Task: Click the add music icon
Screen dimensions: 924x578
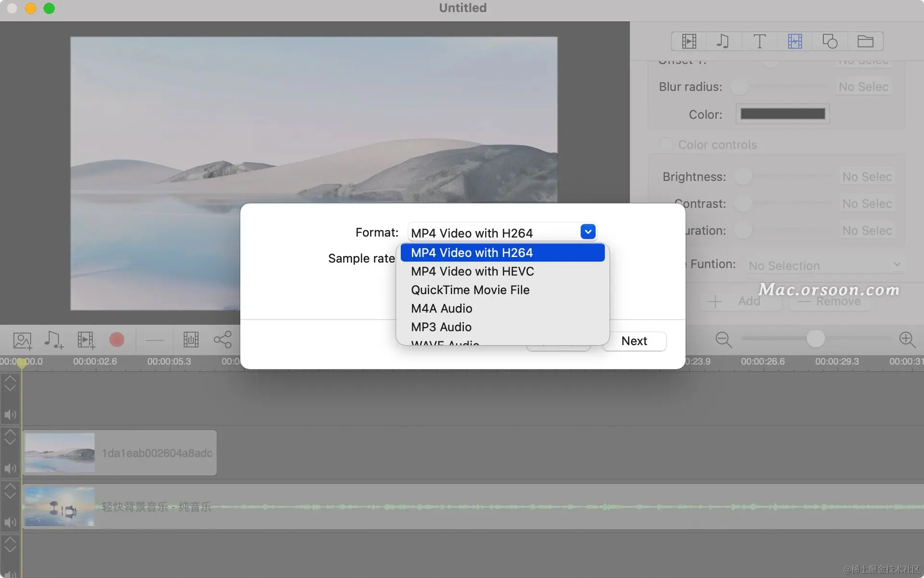Action: (53, 340)
